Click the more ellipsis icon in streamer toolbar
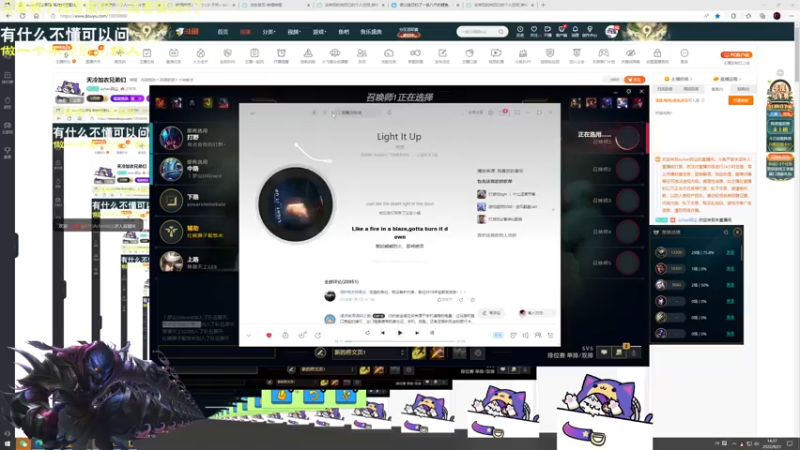The width and height of the screenshot is (800, 450). 684,55
